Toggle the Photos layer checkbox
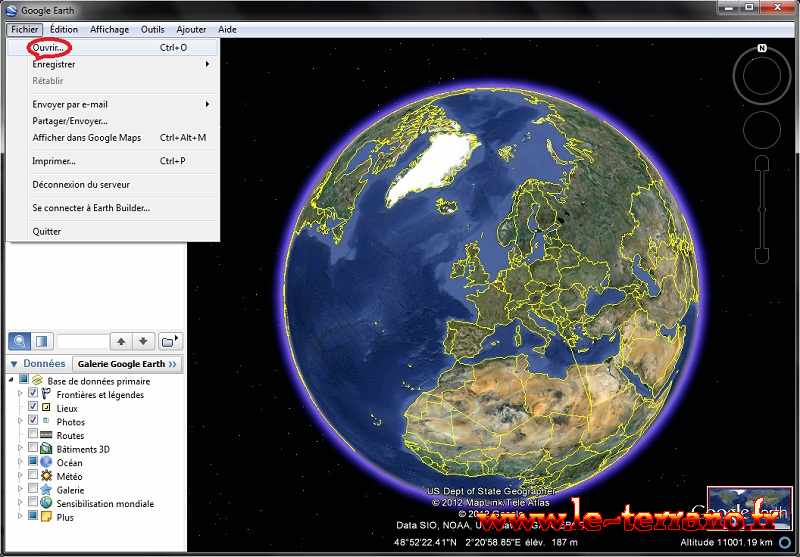 [x=33, y=421]
